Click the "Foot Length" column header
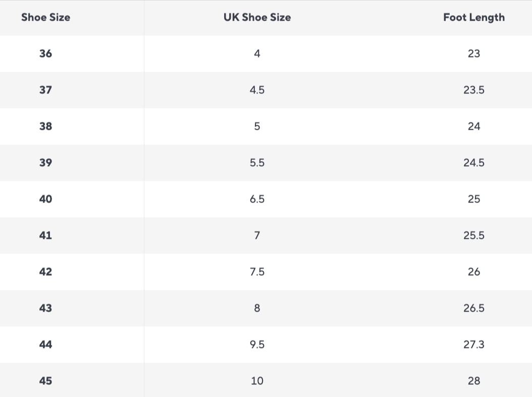Viewport: 532px width, 397px height. pos(473,17)
